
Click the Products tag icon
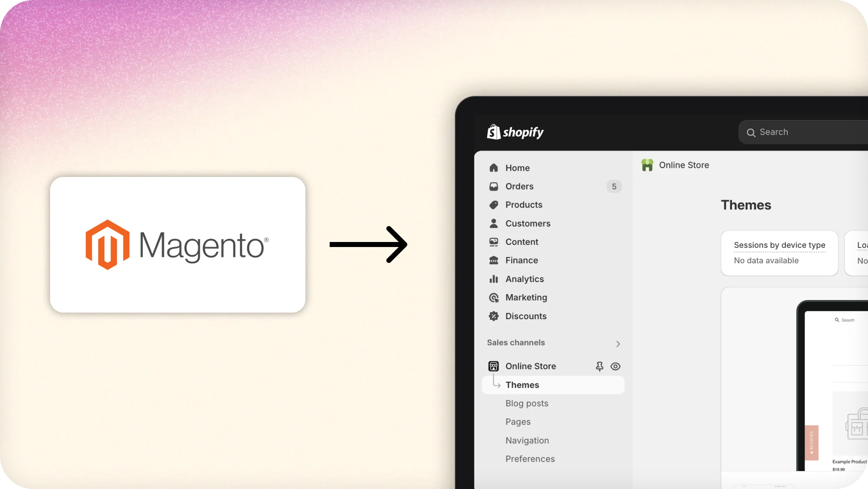pyautogui.click(x=494, y=205)
